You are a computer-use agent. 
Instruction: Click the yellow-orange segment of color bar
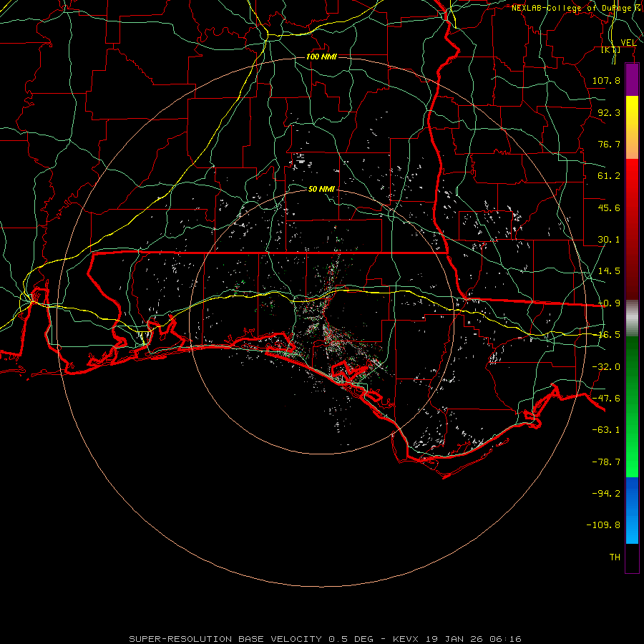pyautogui.click(x=632, y=128)
